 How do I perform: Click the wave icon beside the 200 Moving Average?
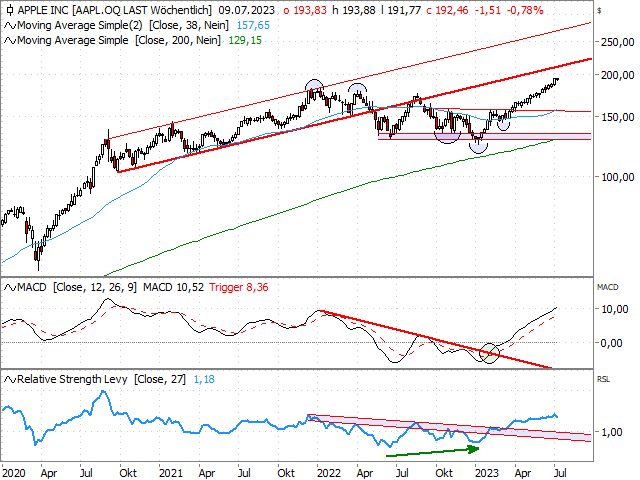(10, 40)
